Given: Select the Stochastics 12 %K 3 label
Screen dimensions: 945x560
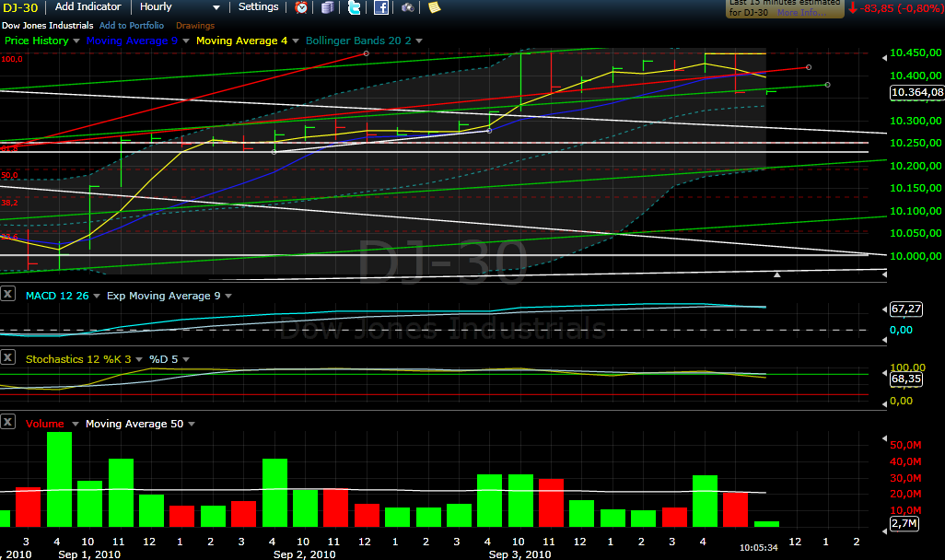Looking at the screenshot, I should pos(78,358).
